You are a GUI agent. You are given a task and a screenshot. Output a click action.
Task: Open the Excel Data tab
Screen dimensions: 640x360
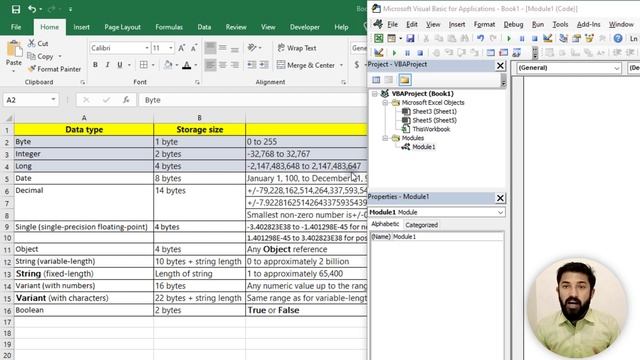204,27
